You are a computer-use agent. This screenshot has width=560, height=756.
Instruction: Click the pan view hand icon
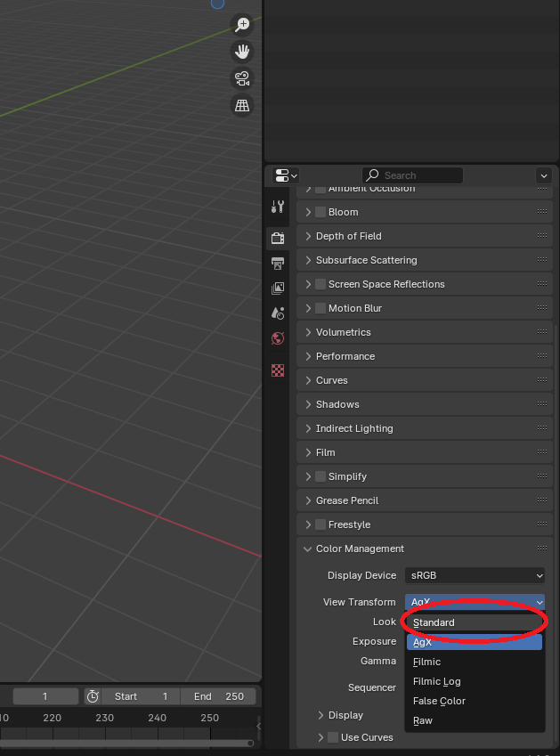[242, 52]
